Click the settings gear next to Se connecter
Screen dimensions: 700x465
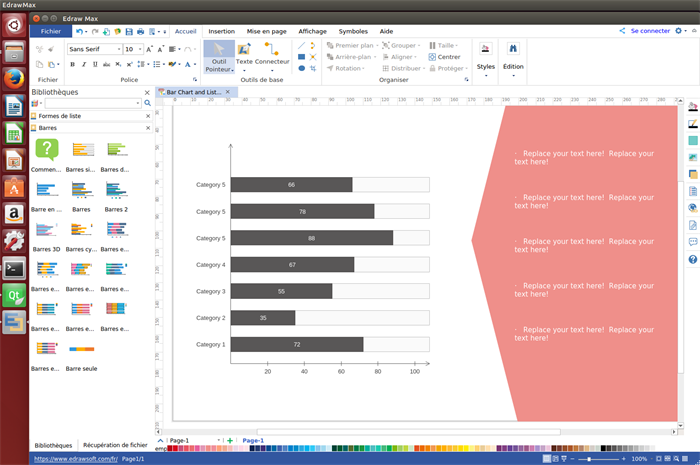click(679, 31)
